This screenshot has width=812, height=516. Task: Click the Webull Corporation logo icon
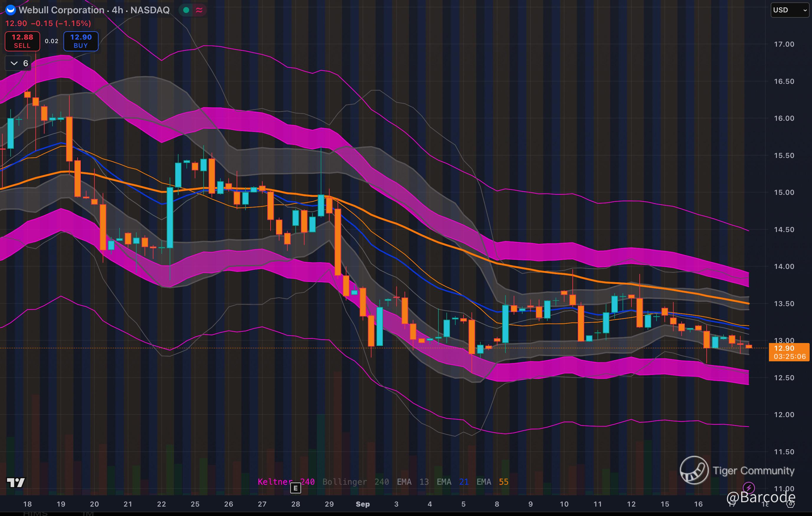pos(11,10)
